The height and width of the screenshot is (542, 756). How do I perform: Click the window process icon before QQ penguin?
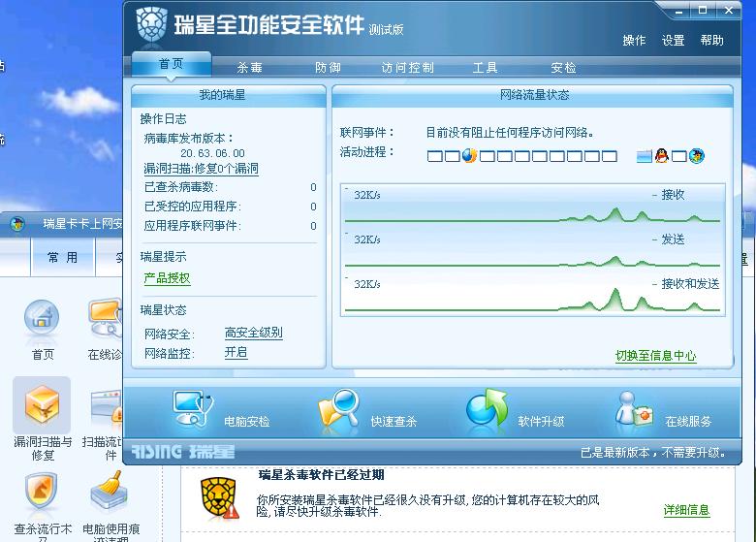pyautogui.click(x=645, y=156)
